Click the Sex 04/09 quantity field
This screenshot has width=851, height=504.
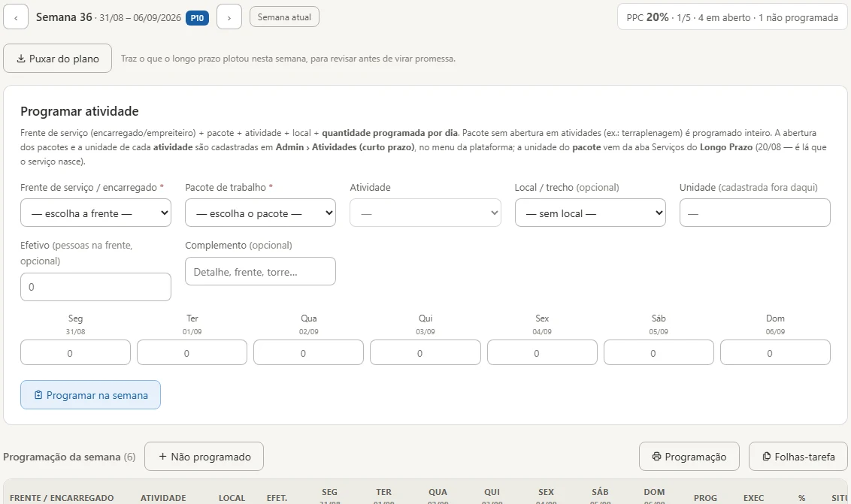(x=542, y=352)
